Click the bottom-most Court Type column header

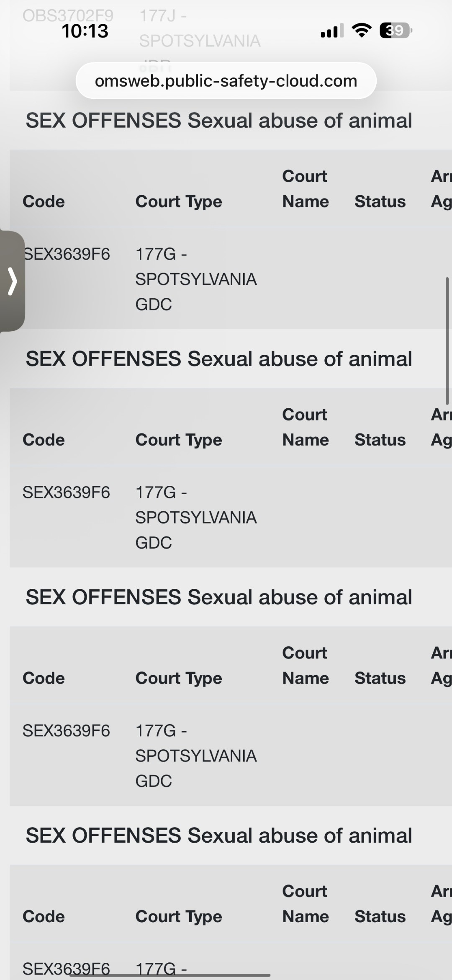point(179,916)
